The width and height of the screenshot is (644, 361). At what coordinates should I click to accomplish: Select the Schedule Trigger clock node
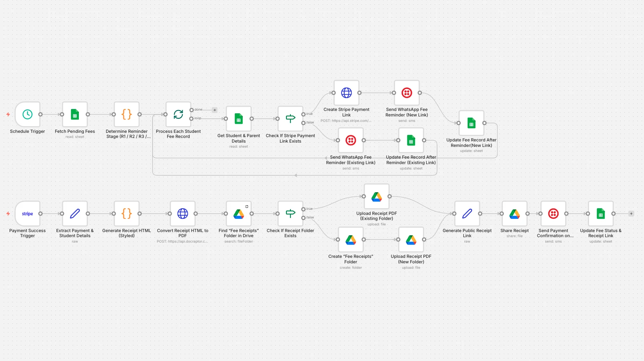[27, 114]
